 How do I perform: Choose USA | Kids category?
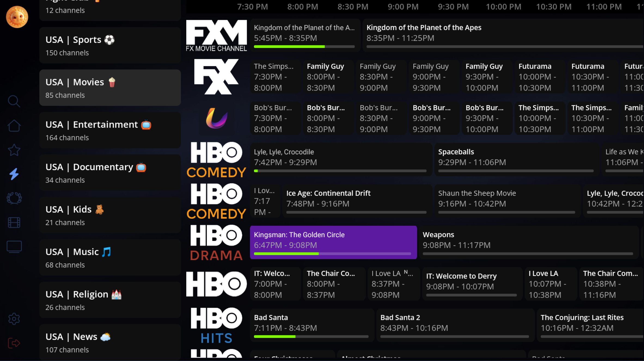110,215
